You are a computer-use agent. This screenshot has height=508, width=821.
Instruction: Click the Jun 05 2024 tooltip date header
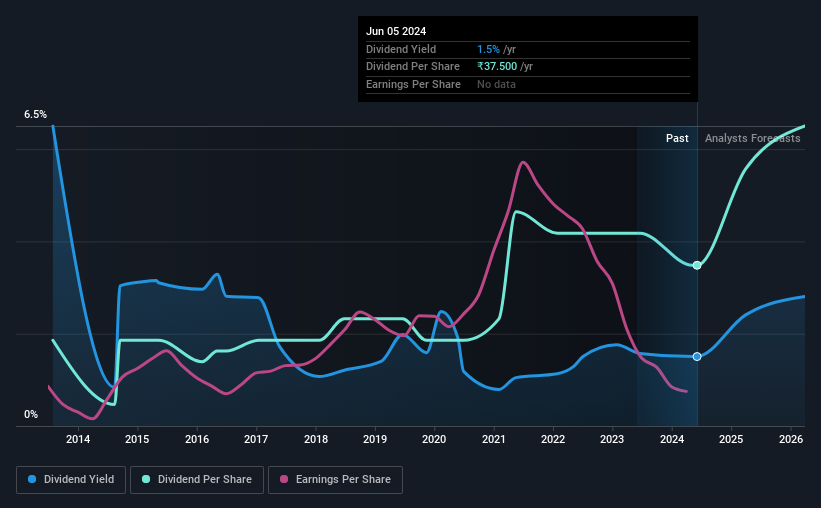(x=396, y=31)
